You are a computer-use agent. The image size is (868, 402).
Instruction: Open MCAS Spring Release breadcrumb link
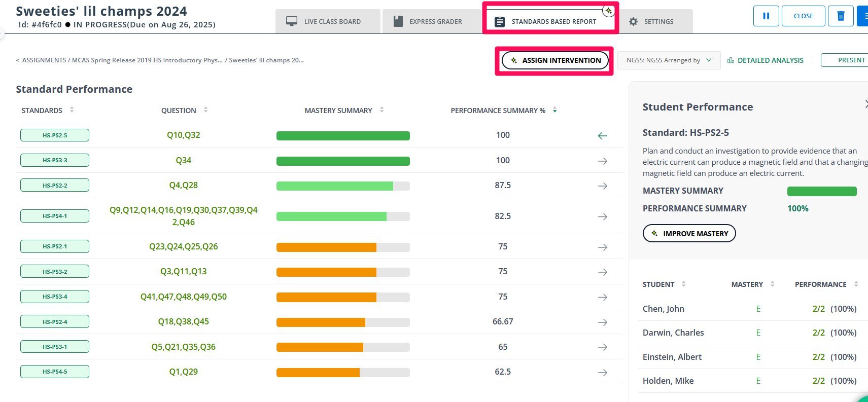pos(147,60)
